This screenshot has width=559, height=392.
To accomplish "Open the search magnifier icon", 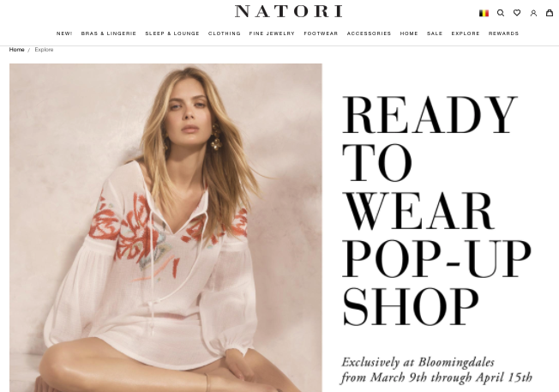I will coord(501,13).
